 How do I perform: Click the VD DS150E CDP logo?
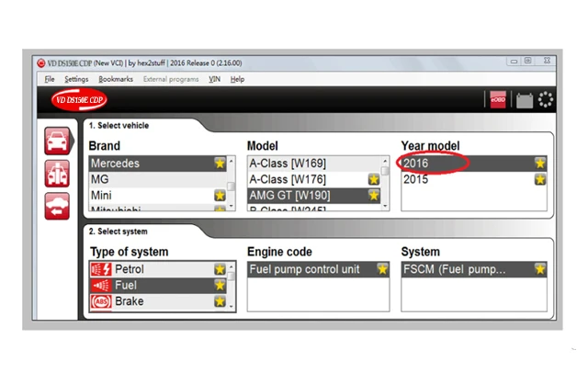tap(79, 100)
